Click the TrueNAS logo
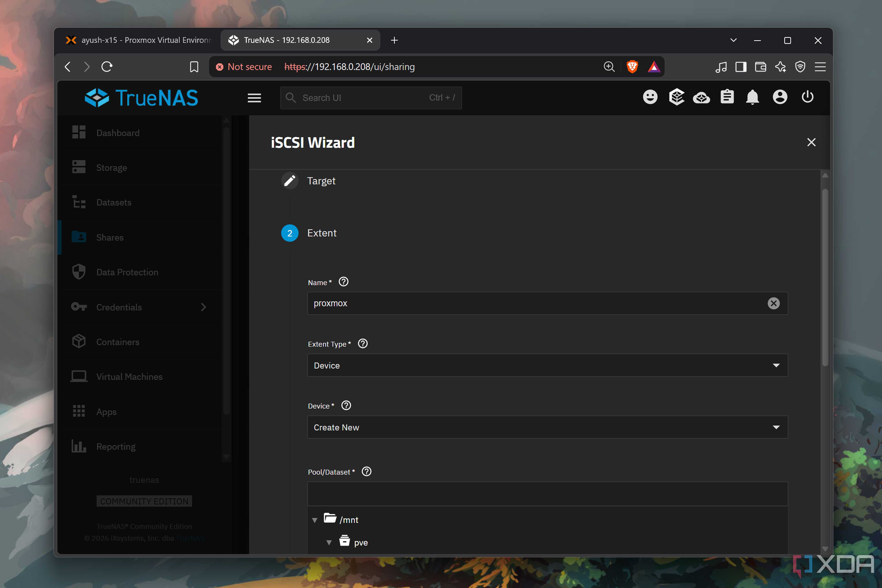 pos(141,98)
